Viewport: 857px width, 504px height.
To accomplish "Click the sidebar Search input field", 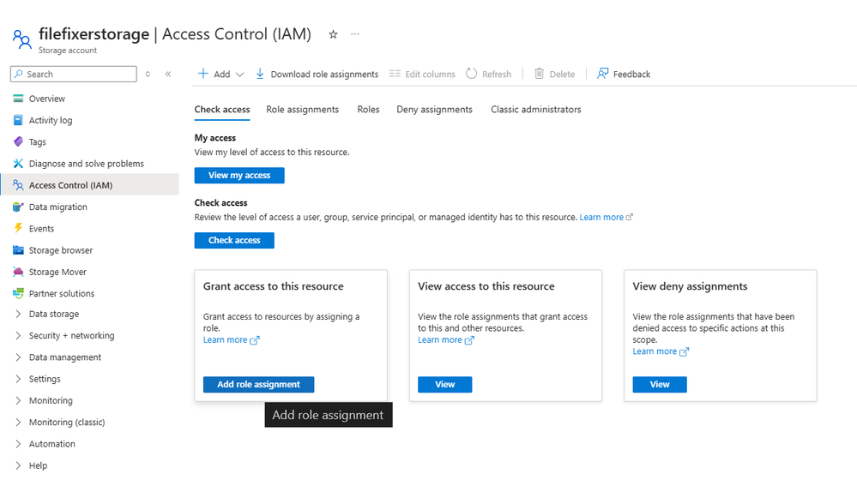I will [x=73, y=75].
